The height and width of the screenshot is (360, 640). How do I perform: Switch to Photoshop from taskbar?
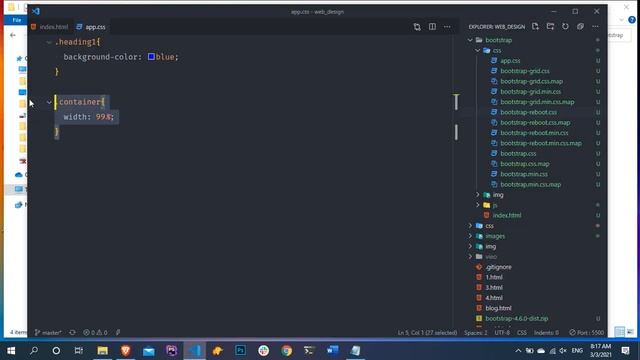(240, 351)
